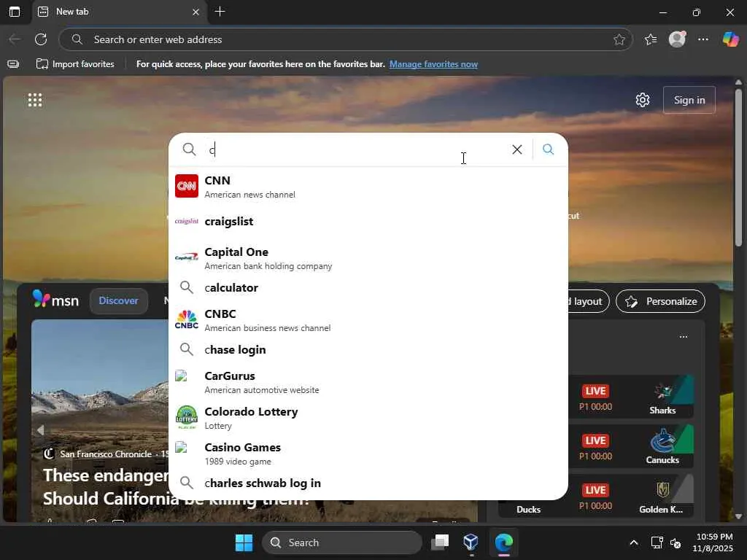Choose the craigslist suggestion

[x=368, y=222]
